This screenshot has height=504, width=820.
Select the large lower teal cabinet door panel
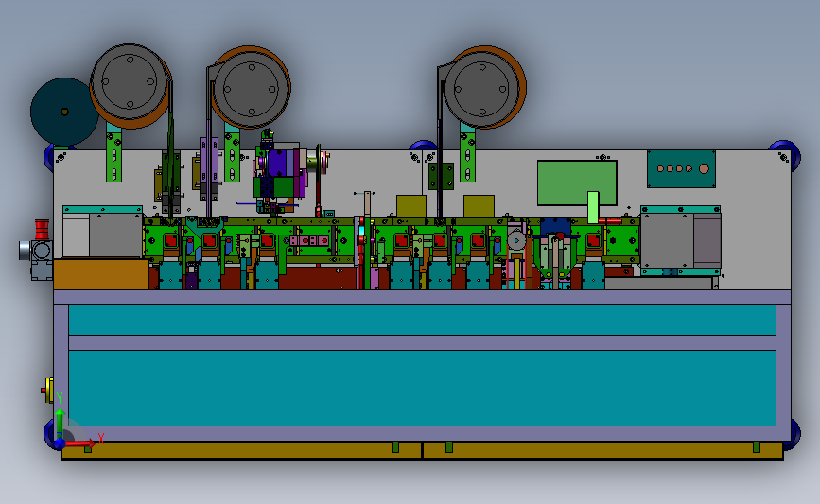click(x=422, y=388)
